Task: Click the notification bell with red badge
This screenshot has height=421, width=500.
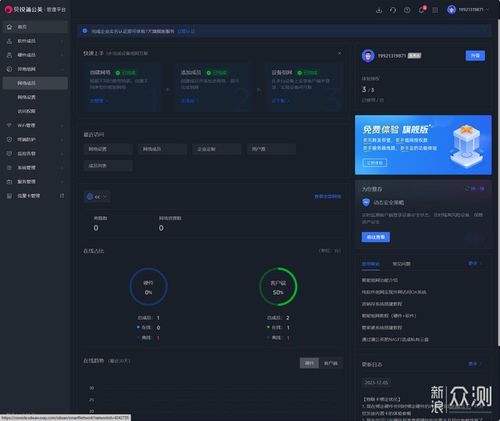Action: tap(422, 10)
